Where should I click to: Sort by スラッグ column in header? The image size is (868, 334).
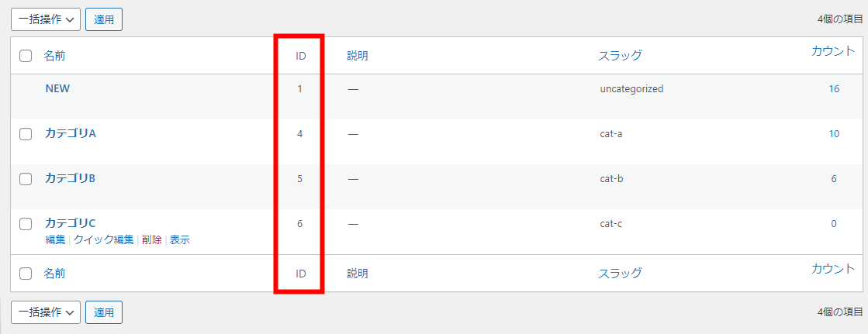(x=620, y=55)
